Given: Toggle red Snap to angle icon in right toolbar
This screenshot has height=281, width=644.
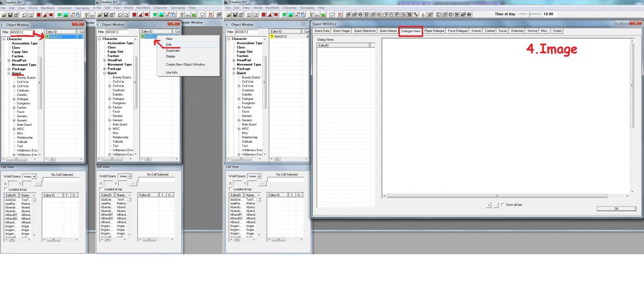Looking at the screenshot, I should pos(270,15).
